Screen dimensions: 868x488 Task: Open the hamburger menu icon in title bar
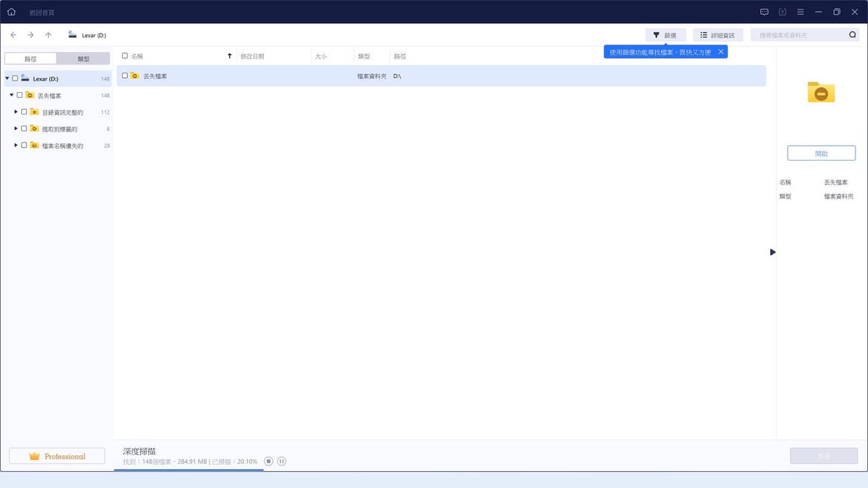(x=801, y=12)
